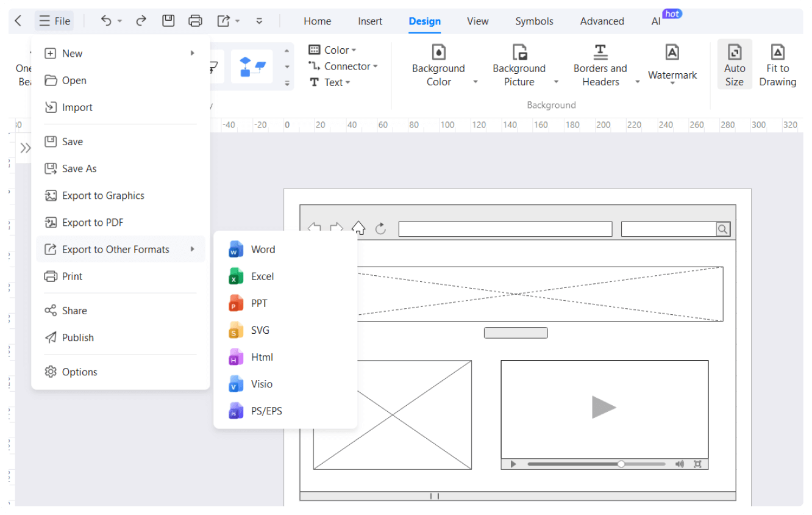The image size is (812, 515).
Task: Click theme gallery down arrow
Action: (287, 67)
